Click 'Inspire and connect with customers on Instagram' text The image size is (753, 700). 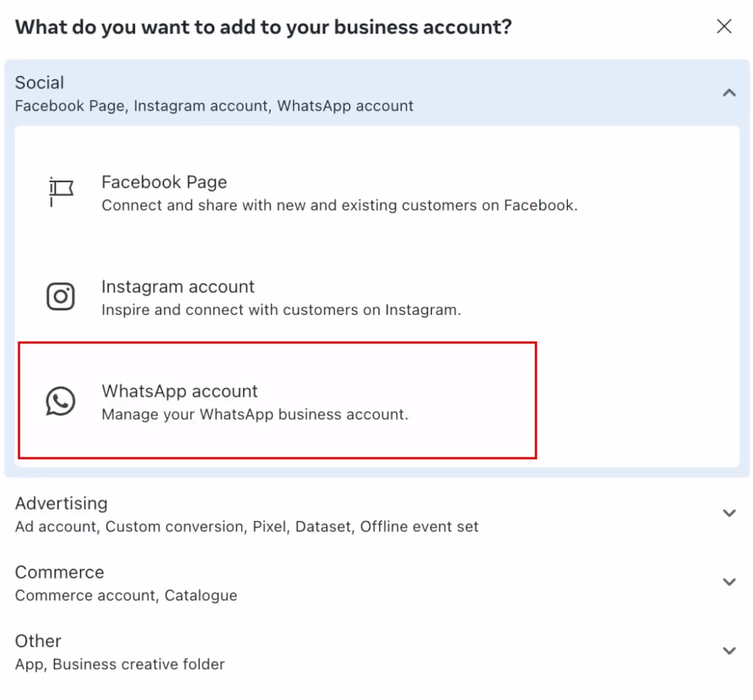[281, 310]
